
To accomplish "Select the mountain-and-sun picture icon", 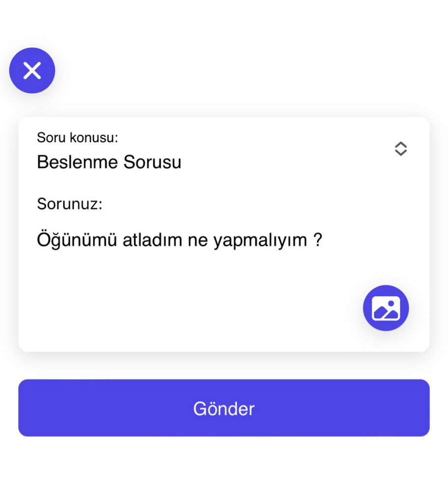I will pyautogui.click(x=386, y=308).
